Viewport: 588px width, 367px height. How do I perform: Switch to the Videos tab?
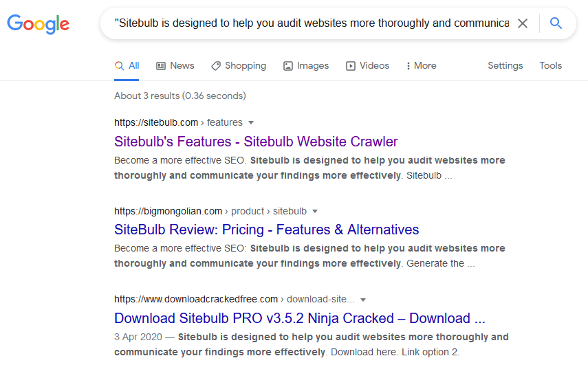367,65
